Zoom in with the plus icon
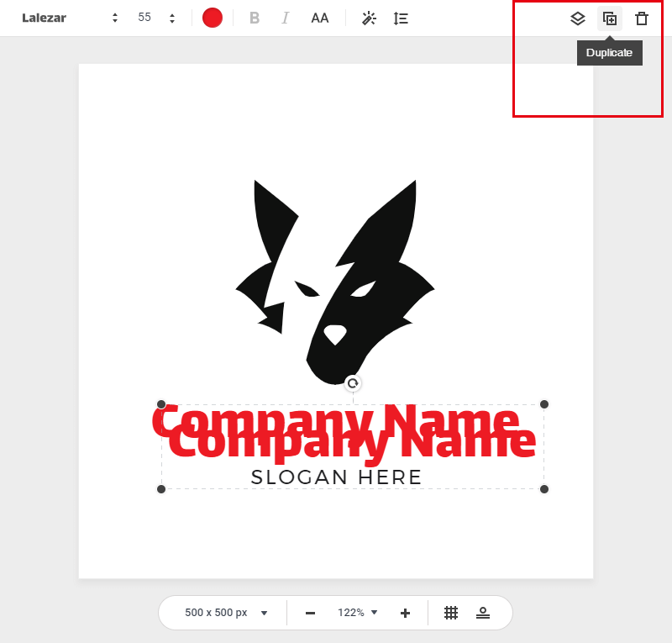Image resolution: width=672 pixels, height=643 pixels. click(x=405, y=613)
